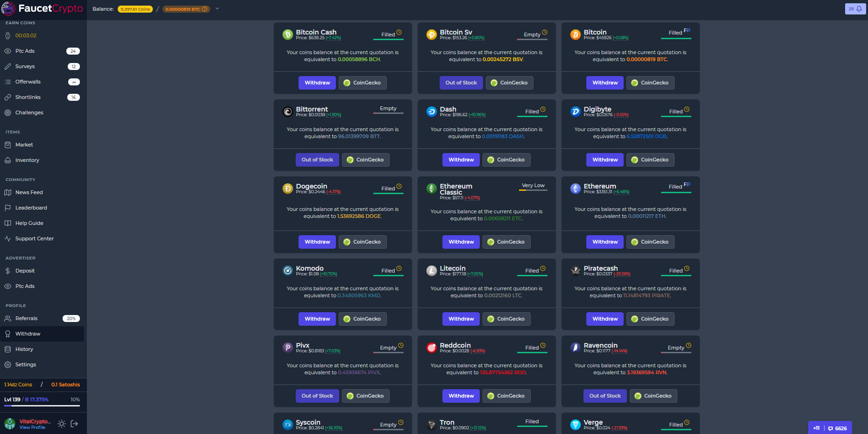Click the Reddcoin coin logo
Viewport: 868px width, 434px height.
[x=432, y=348]
